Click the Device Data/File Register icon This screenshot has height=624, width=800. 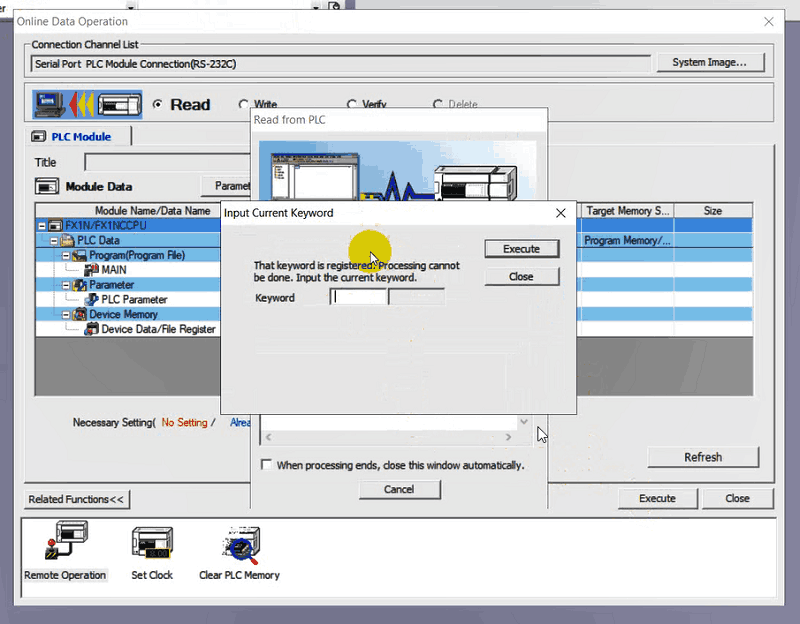(x=92, y=329)
